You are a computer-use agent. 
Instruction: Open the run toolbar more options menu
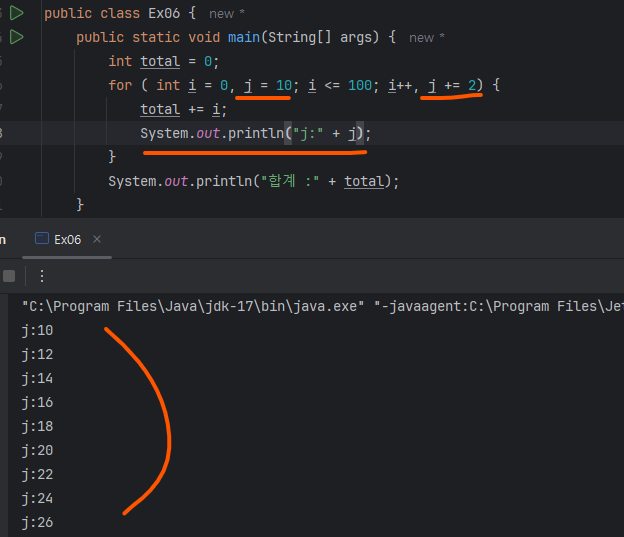[42, 276]
